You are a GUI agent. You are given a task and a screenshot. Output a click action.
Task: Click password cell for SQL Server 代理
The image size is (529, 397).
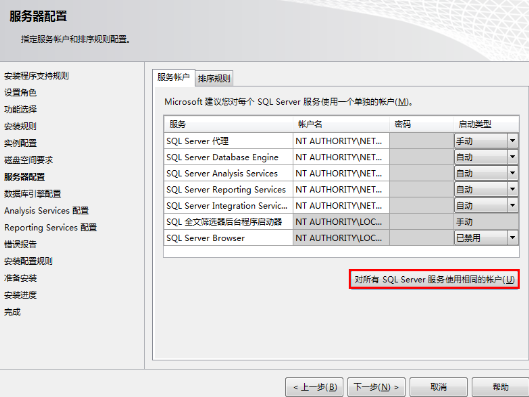point(422,141)
